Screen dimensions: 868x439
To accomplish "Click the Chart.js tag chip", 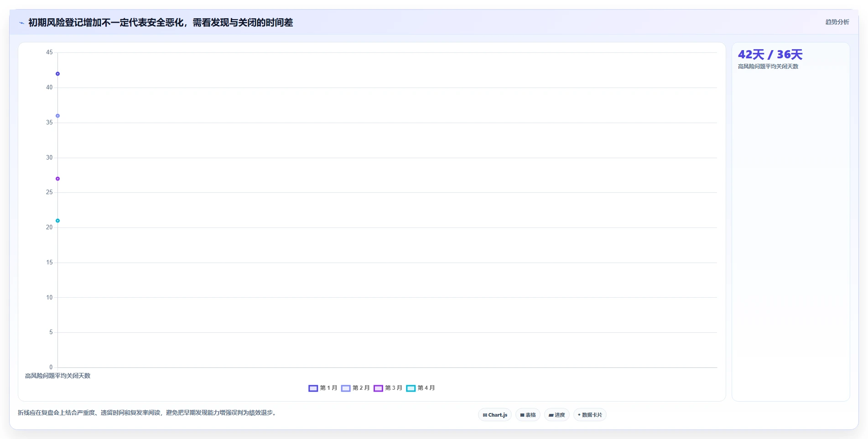I will pyautogui.click(x=495, y=415).
